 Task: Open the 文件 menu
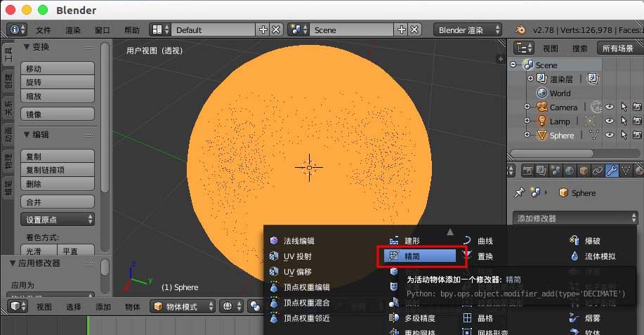pos(43,30)
